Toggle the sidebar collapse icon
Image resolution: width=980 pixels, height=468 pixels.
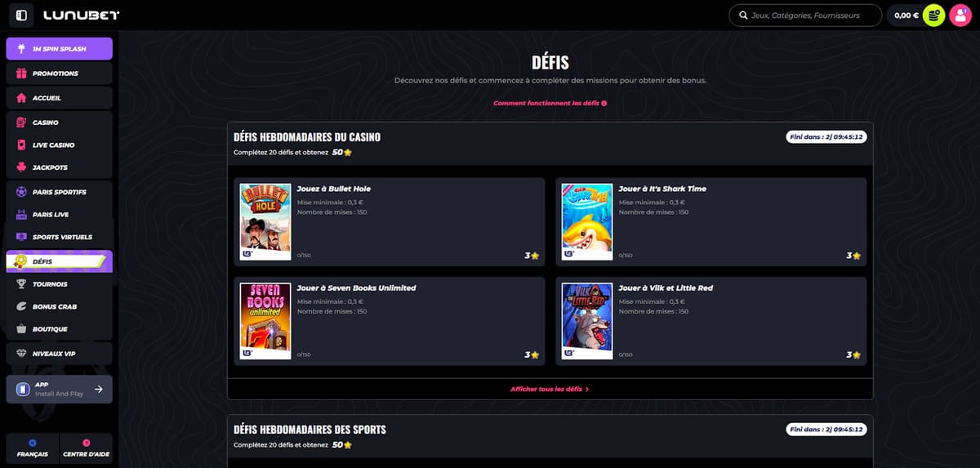[20, 16]
